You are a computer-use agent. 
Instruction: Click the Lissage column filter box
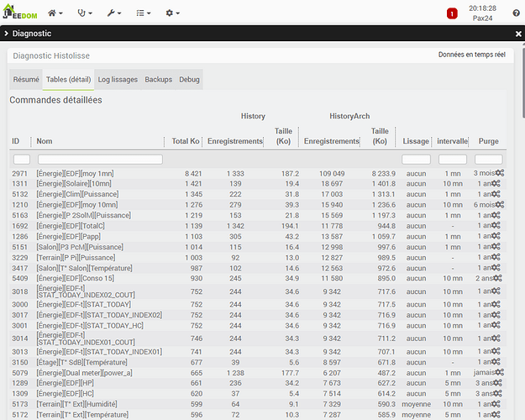coord(416,159)
